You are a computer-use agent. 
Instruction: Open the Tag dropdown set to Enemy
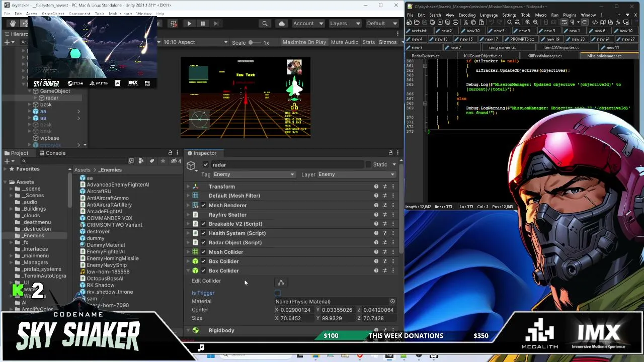[254, 174]
